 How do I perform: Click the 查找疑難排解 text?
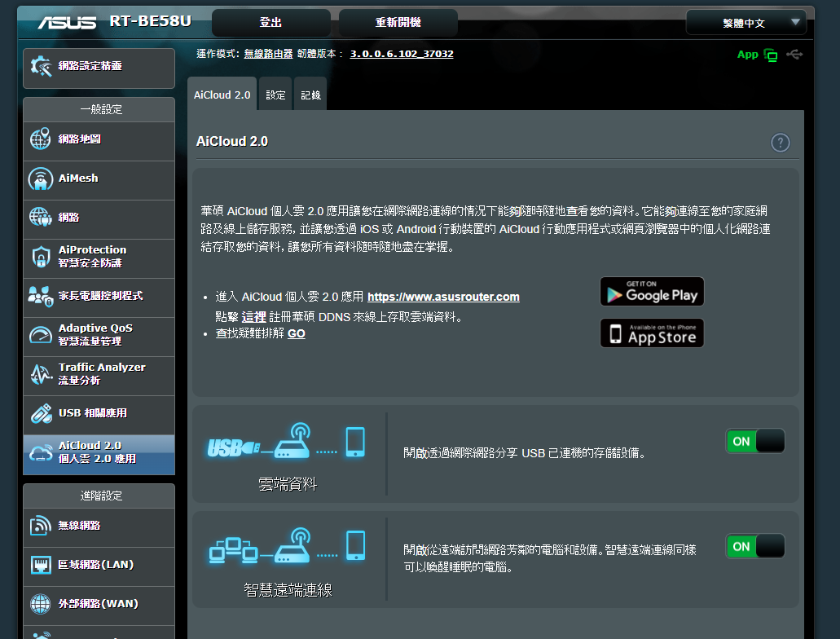click(x=249, y=333)
